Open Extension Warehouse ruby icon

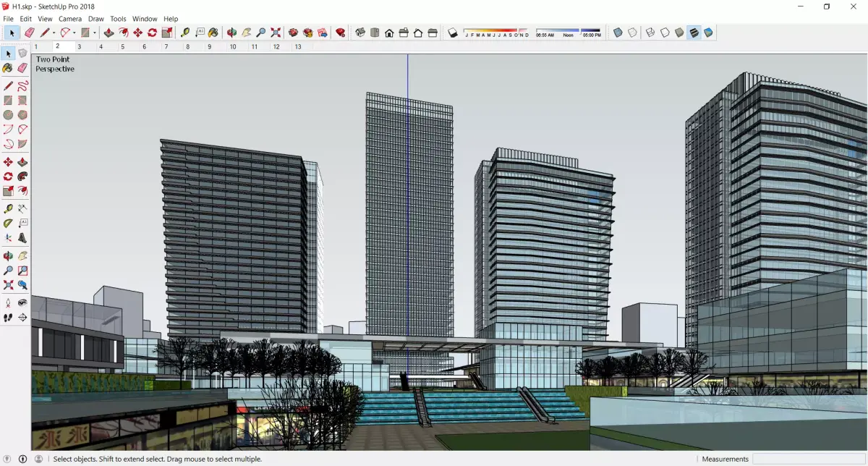[340, 33]
